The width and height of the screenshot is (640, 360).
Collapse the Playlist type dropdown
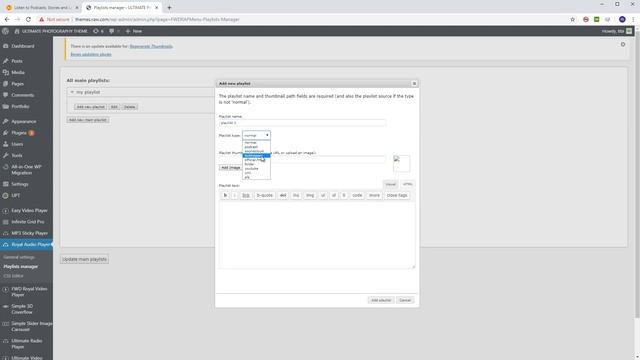click(x=256, y=135)
